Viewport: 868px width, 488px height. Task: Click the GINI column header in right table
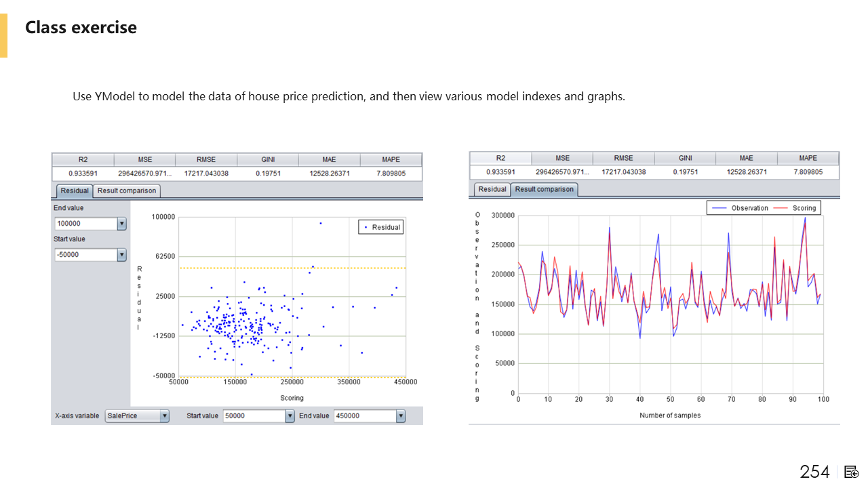pyautogui.click(x=685, y=158)
